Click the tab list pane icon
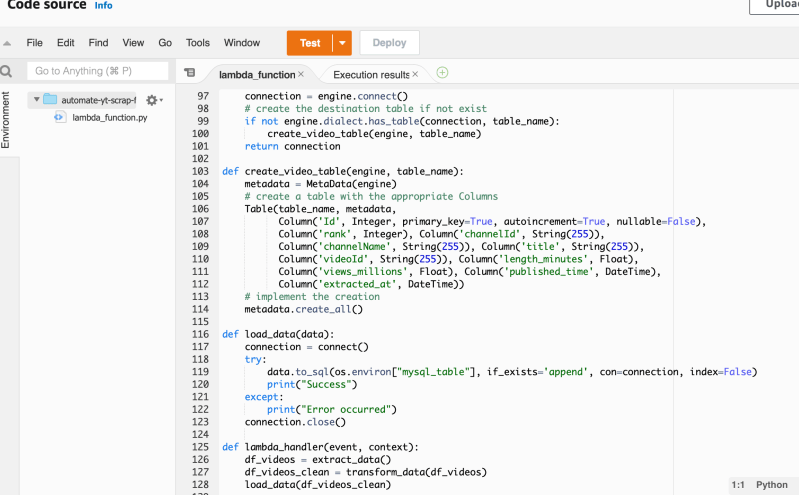 tap(190, 73)
